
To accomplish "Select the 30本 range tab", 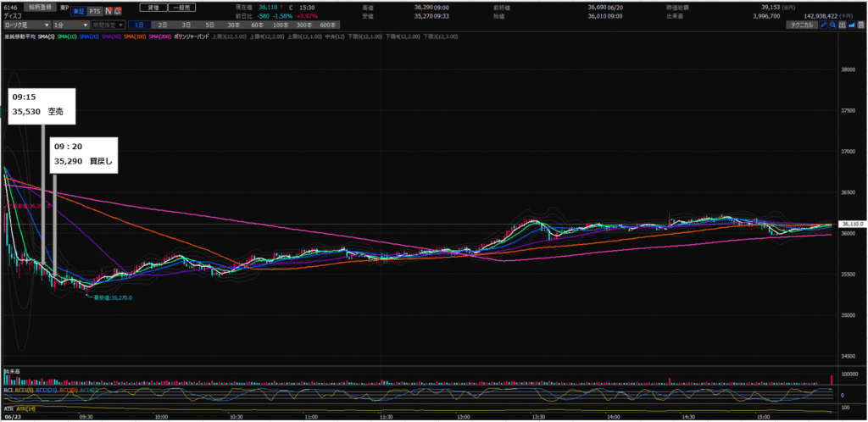I will [234, 25].
